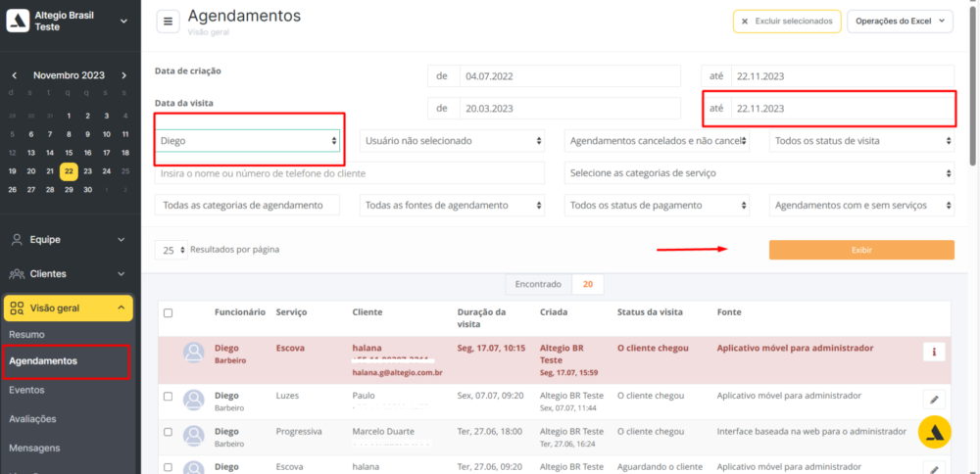
Task: Click Diego avatar in the Paulo row
Action: click(x=194, y=401)
